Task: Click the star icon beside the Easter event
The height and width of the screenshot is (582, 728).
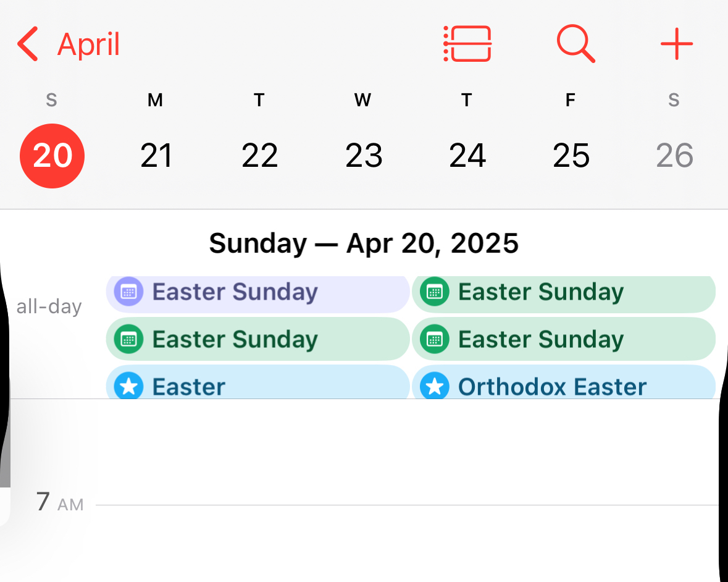Action: pos(128,387)
